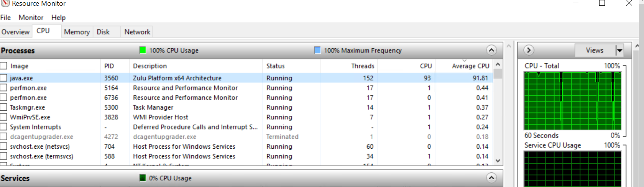Screen dimensions: 644x187
Task: Hide the graphs pane arrow button
Action: point(529,50)
